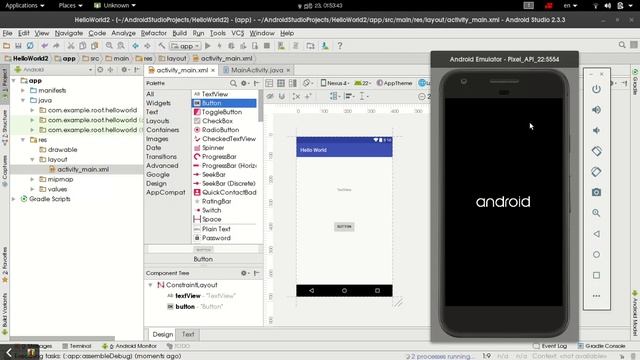Expand Gradle Scripts node
Image resolution: width=640 pixels, height=360 pixels.
[x=14, y=199]
